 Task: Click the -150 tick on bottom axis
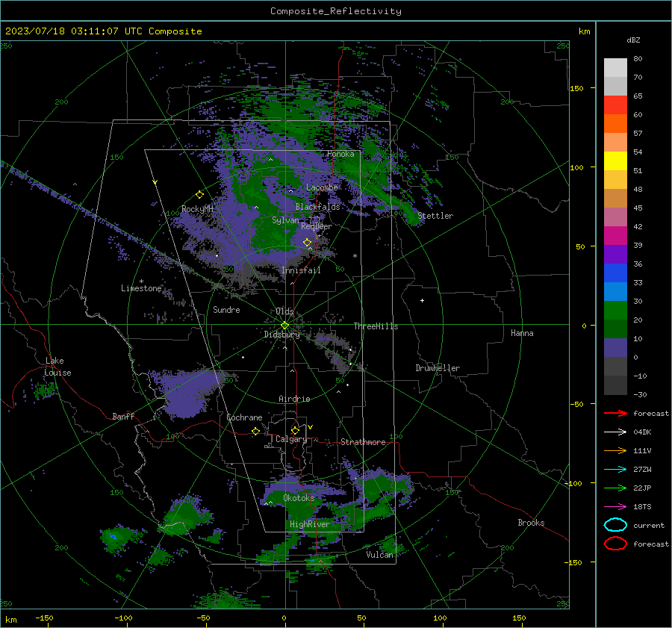(x=44, y=618)
